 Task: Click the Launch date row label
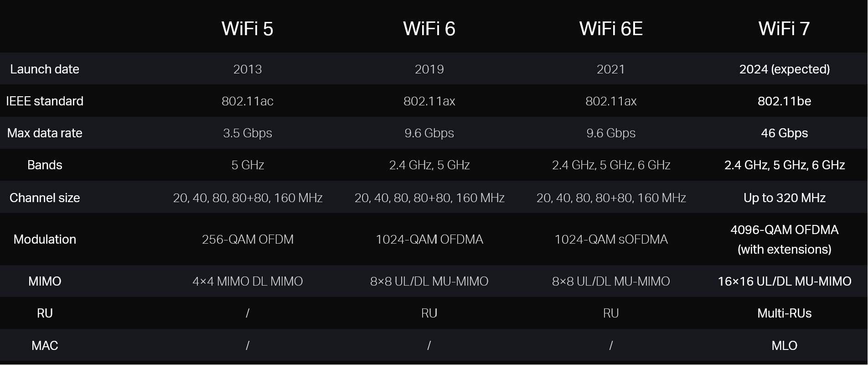point(45,69)
